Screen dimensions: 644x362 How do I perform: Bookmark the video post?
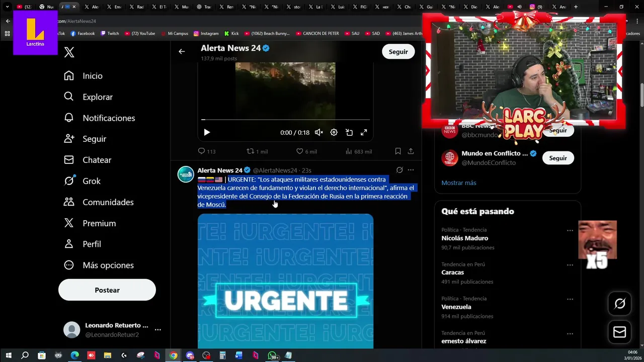[398, 151]
